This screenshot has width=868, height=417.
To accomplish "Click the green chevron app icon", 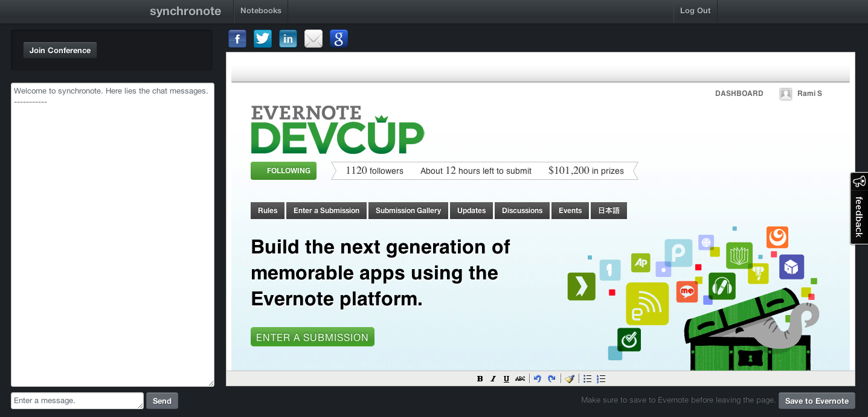I will (582, 287).
